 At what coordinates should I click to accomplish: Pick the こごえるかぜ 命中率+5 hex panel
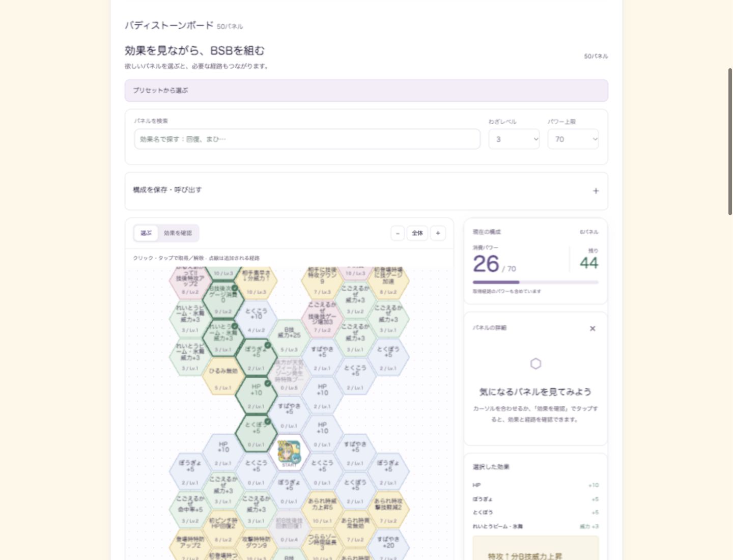(x=190, y=511)
